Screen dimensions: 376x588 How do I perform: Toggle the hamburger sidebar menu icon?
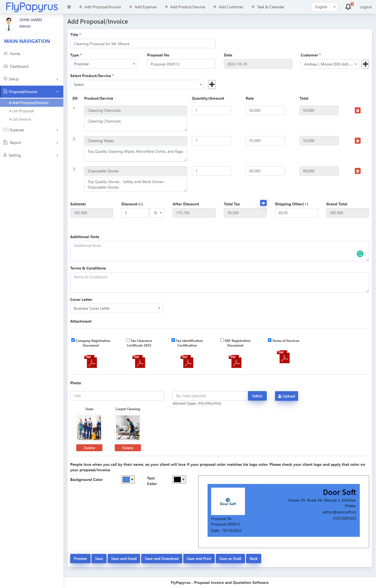69,7
